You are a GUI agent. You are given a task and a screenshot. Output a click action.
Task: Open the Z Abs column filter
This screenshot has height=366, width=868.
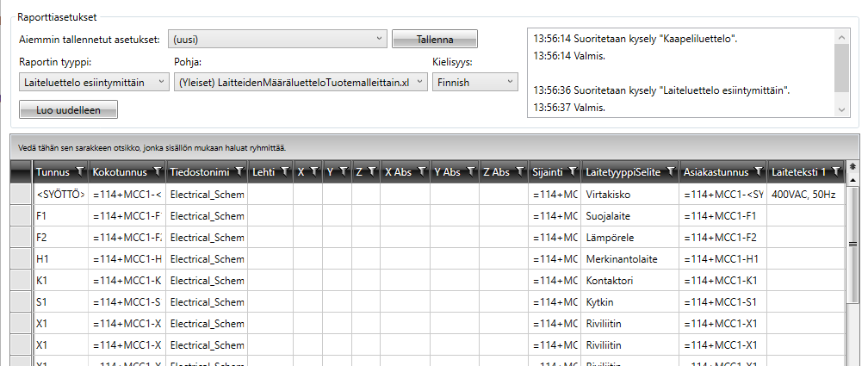517,171
